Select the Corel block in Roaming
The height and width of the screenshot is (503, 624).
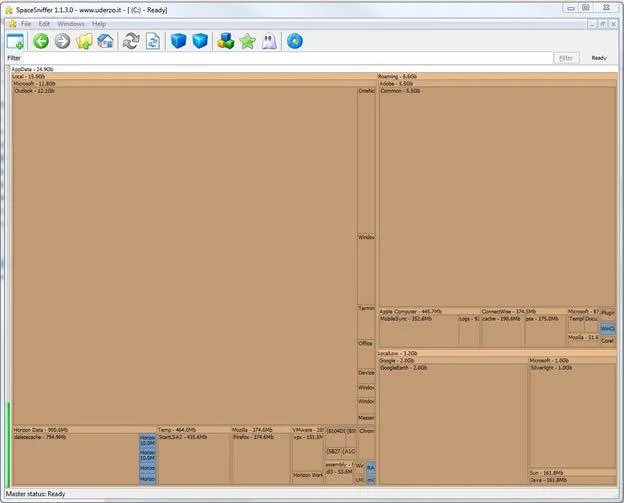point(608,342)
